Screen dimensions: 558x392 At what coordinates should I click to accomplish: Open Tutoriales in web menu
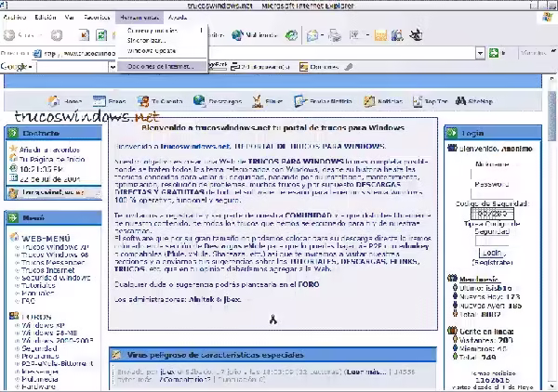click(38, 285)
